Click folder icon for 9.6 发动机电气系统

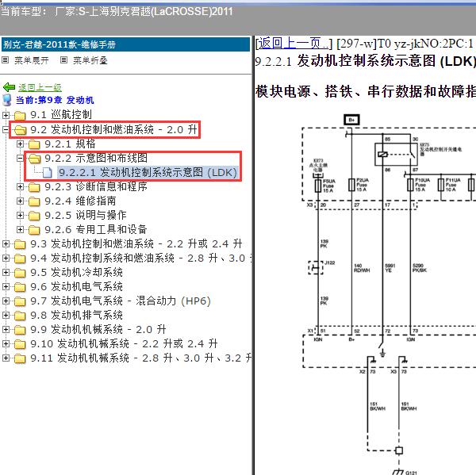coord(20,287)
